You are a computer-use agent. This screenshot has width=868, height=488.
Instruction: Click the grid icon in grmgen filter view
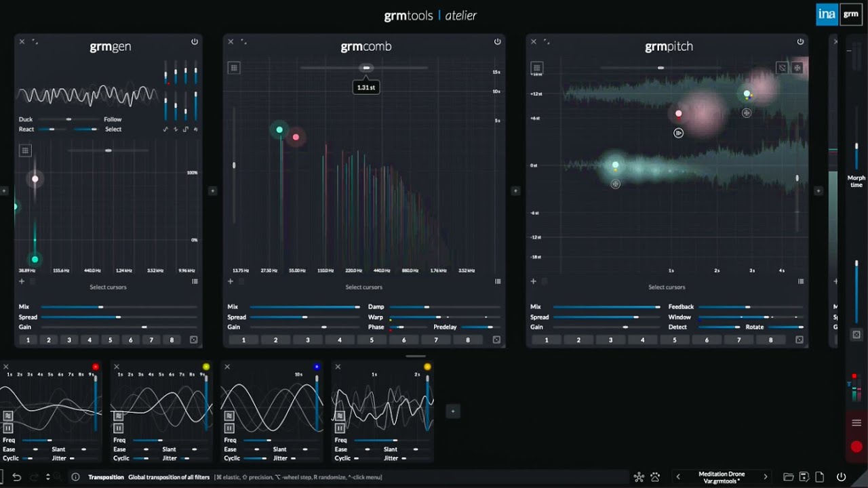pyautogui.click(x=25, y=150)
